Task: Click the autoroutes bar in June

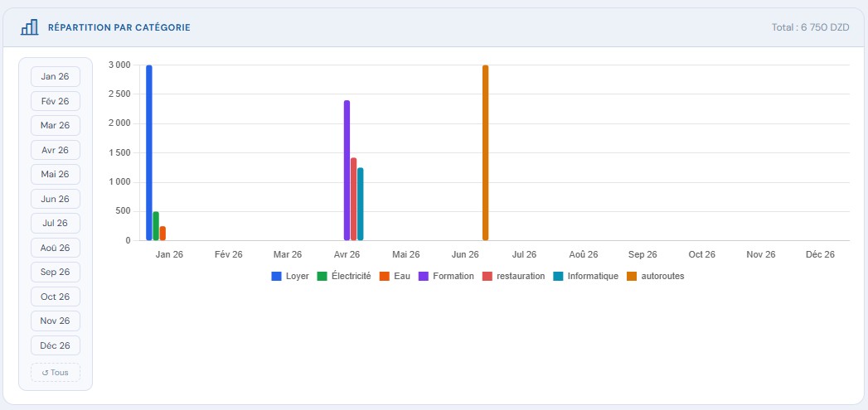Action: (486, 152)
